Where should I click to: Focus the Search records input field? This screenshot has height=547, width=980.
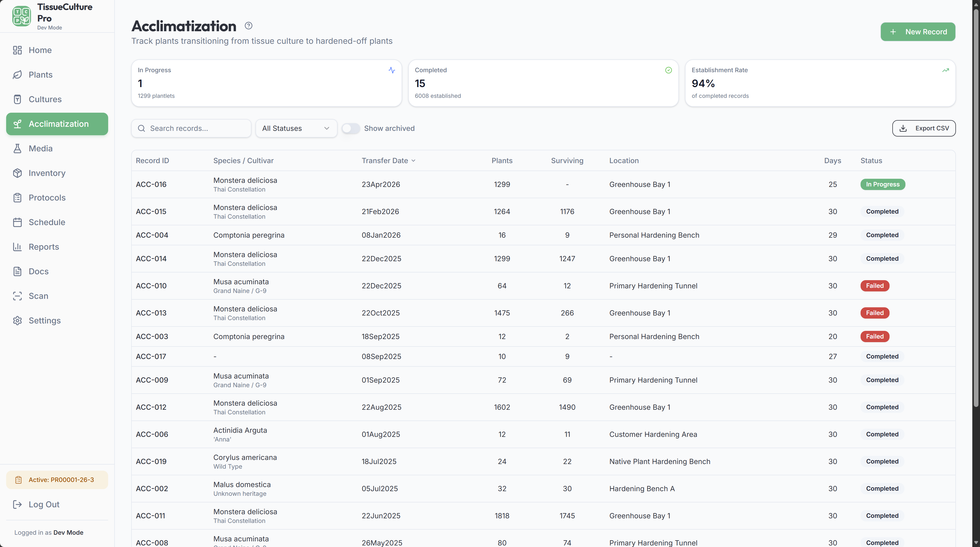191,129
